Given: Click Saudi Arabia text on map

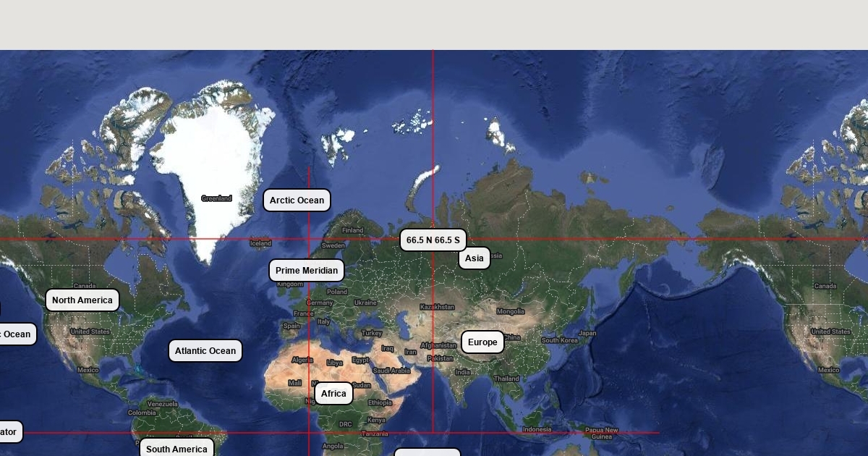Looking at the screenshot, I should 391,371.
